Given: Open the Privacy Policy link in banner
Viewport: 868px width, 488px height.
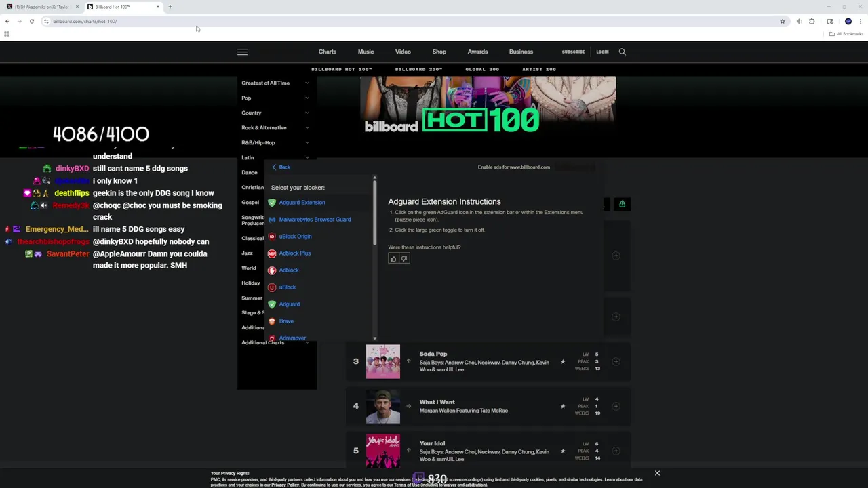Looking at the screenshot, I should click(285, 485).
